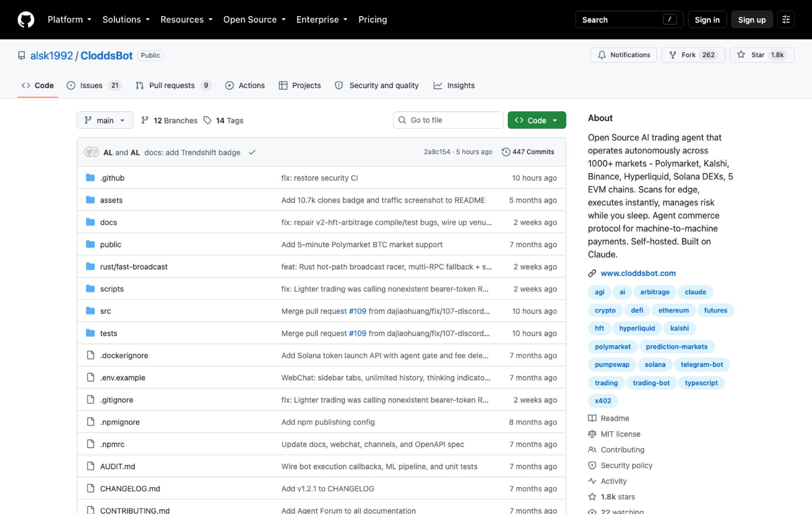Image resolution: width=812 pixels, height=514 pixels.
Task: Click the Go to file input
Action: (x=448, y=120)
